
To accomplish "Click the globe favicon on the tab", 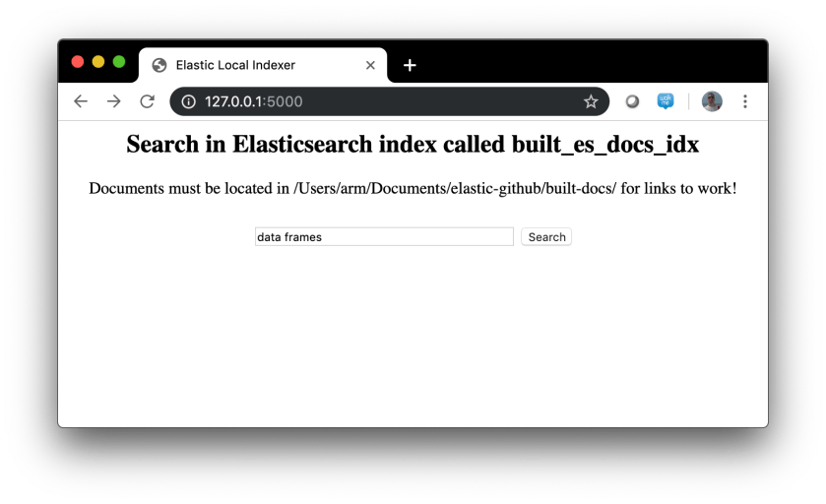I will (x=159, y=65).
